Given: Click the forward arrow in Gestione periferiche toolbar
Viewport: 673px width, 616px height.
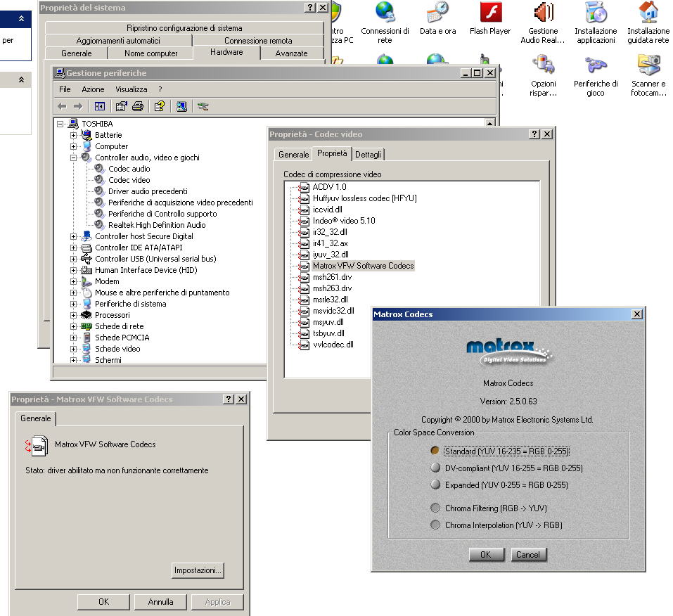Looking at the screenshot, I should pos(77,106).
